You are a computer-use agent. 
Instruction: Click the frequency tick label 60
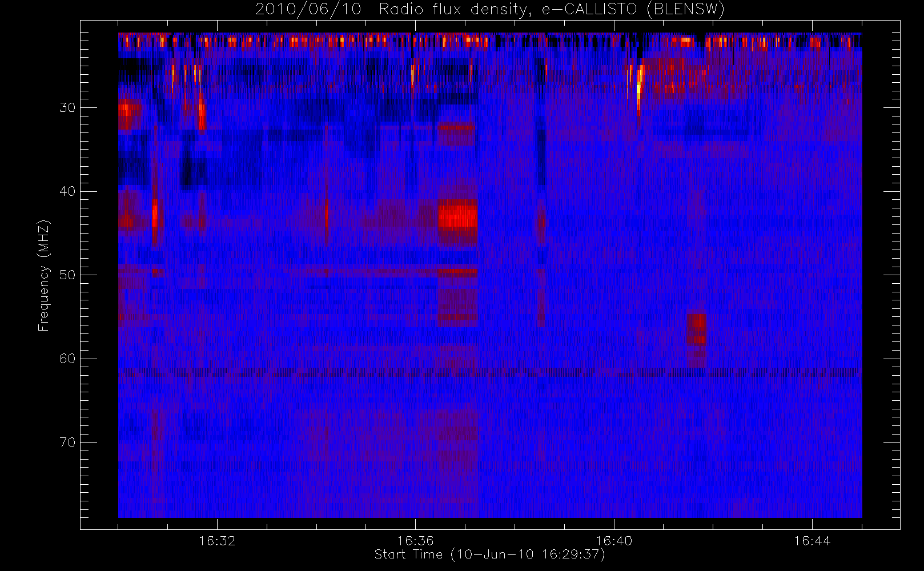pyautogui.click(x=67, y=359)
